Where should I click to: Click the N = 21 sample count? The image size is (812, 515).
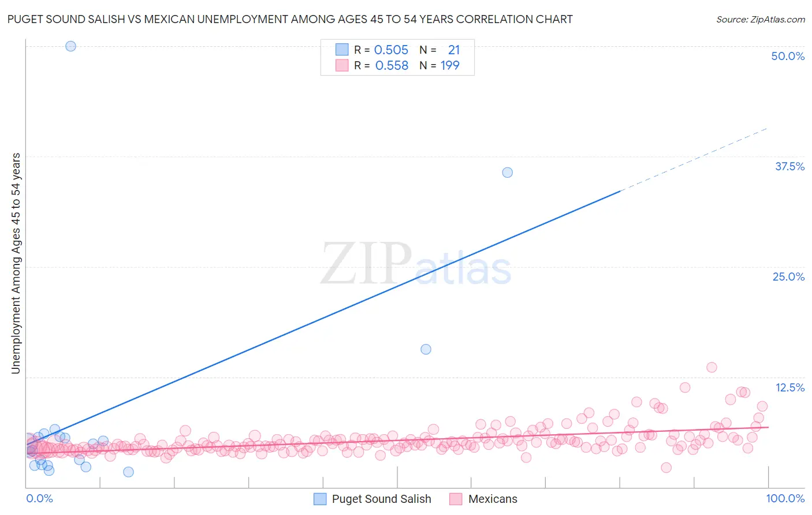[439, 50]
